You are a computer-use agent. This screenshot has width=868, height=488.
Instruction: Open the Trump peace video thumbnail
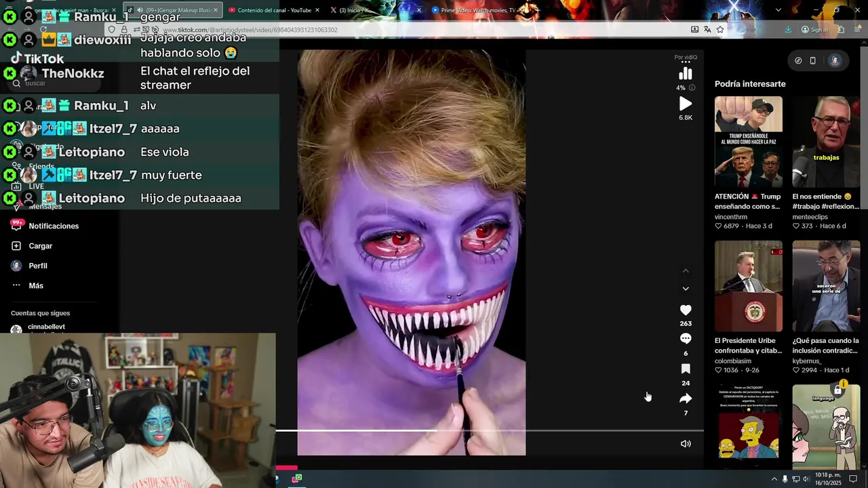coord(749,142)
